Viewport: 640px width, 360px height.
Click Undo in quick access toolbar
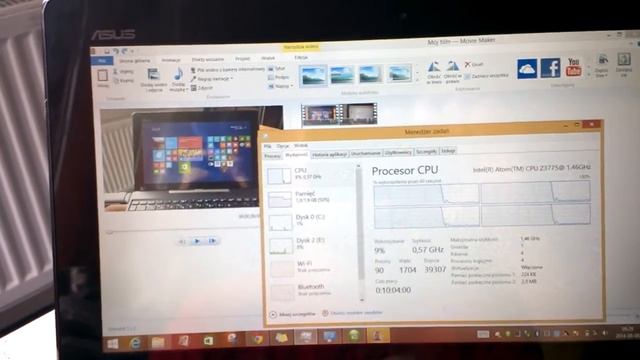pyautogui.click(x=116, y=51)
